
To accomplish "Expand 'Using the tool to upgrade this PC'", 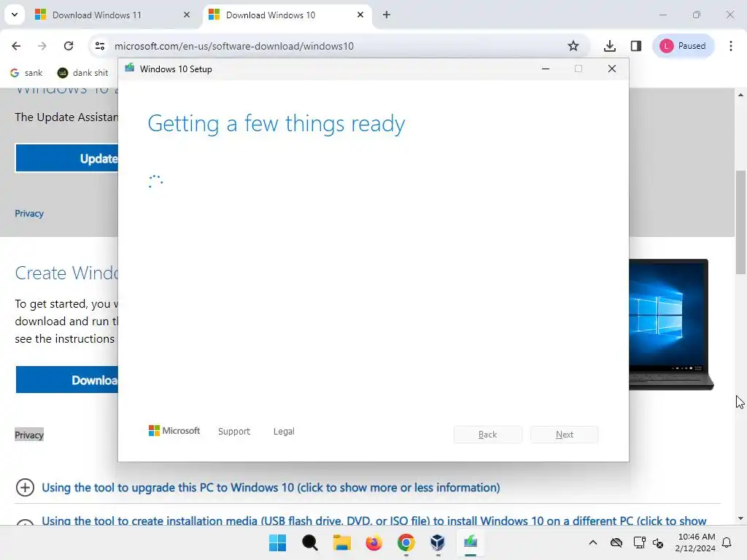I will [271, 488].
